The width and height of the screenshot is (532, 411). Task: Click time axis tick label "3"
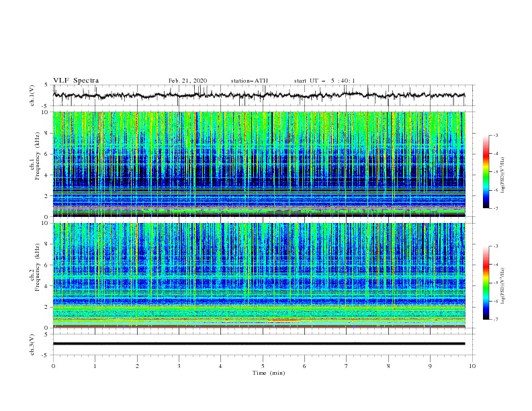point(179,366)
